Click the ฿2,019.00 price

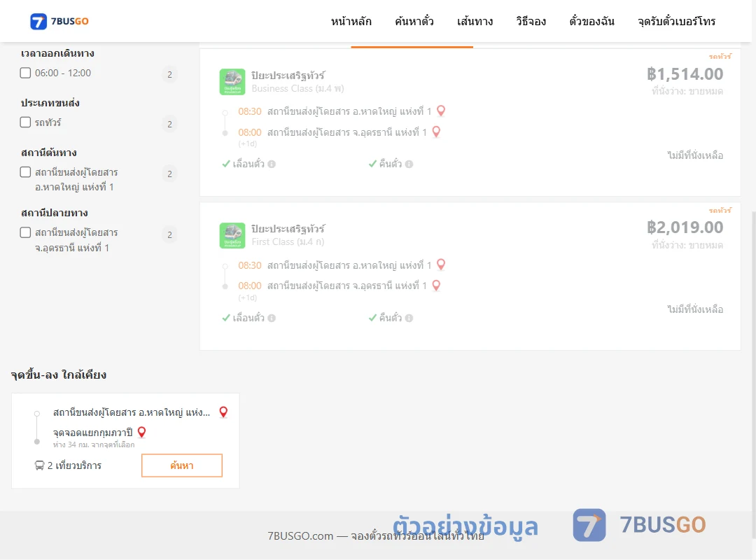click(685, 227)
